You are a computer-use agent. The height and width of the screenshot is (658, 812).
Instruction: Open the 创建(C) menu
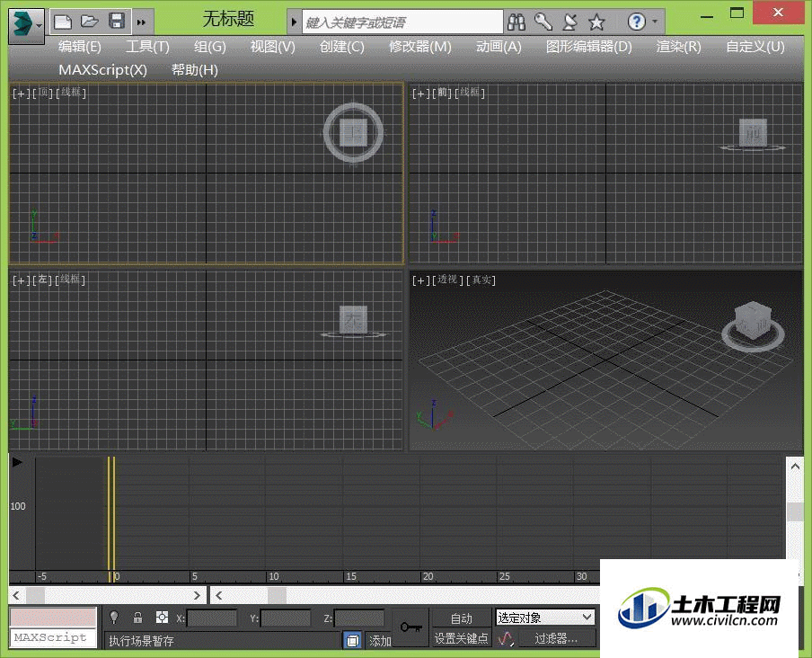click(x=342, y=47)
